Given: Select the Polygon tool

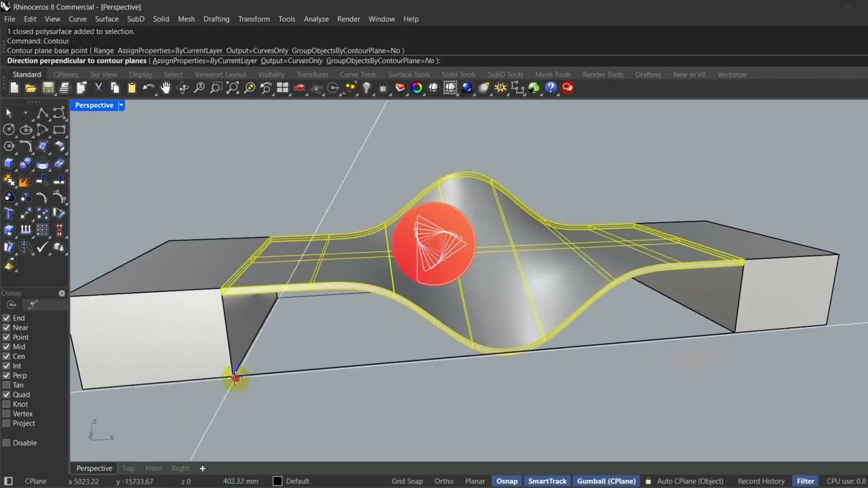Looking at the screenshot, I should tap(9, 146).
